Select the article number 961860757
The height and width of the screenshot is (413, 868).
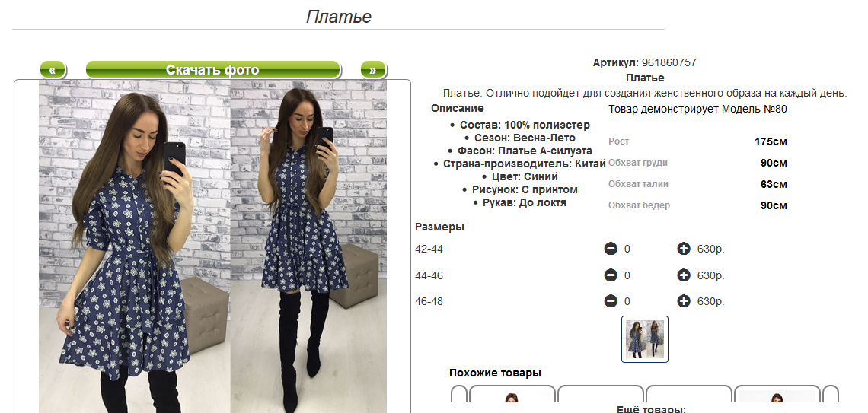tap(669, 62)
